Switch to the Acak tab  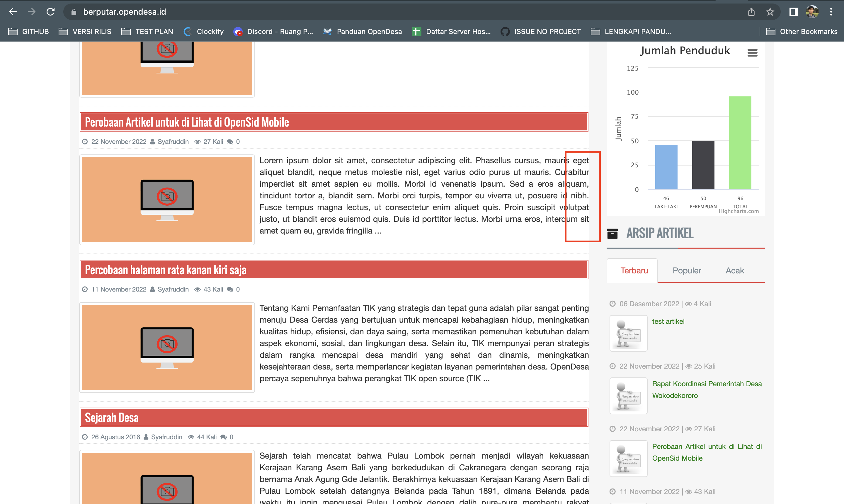pos(735,270)
